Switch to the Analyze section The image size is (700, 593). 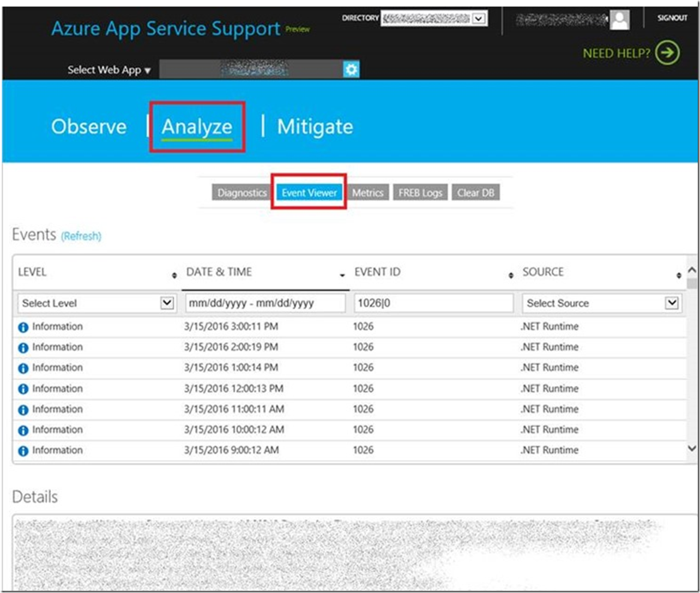pos(197,127)
